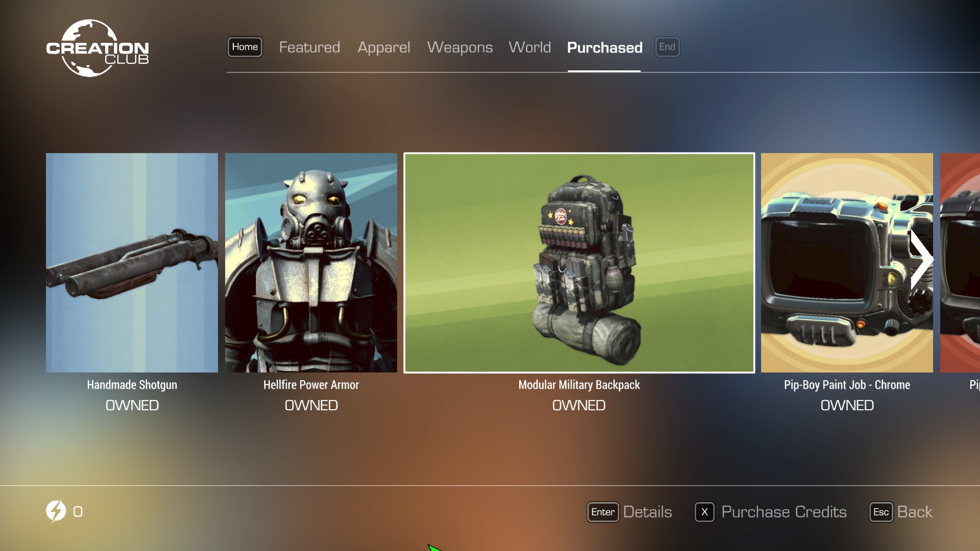Image resolution: width=980 pixels, height=551 pixels.
Task: Click the Details button
Action: pyautogui.click(x=647, y=512)
